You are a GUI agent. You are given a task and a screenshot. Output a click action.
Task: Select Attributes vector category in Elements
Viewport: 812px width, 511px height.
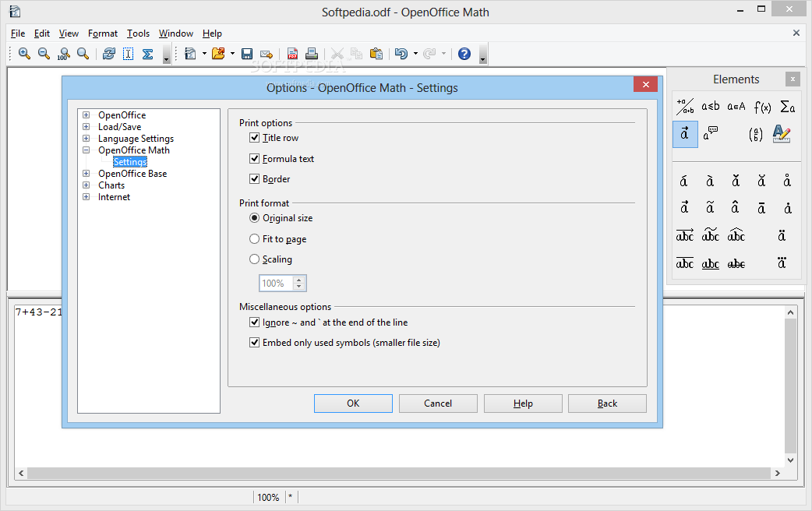click(685, 134)
